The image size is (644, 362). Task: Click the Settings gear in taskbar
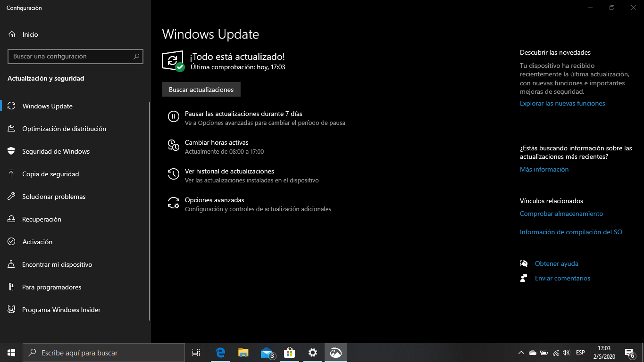click(312, 353)
